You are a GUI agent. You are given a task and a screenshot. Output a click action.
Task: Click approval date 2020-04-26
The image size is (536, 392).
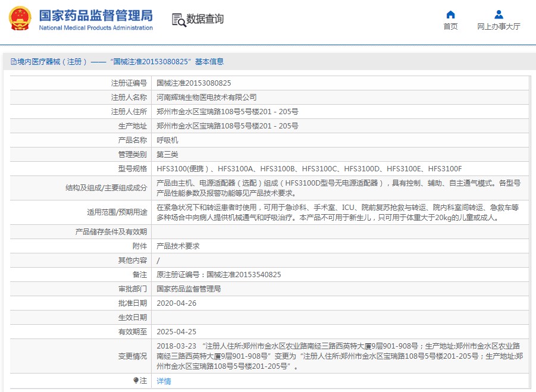click(177, 303)
